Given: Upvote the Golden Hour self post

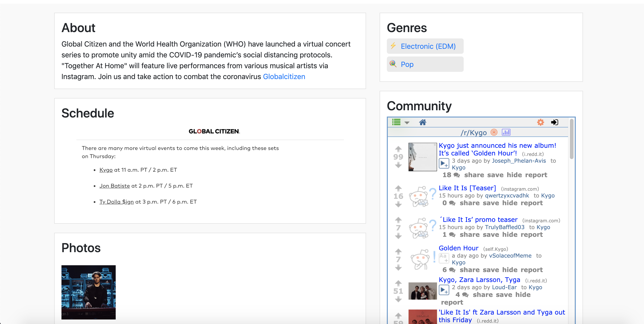Looking at the screenshot, I should click(398, 251).
